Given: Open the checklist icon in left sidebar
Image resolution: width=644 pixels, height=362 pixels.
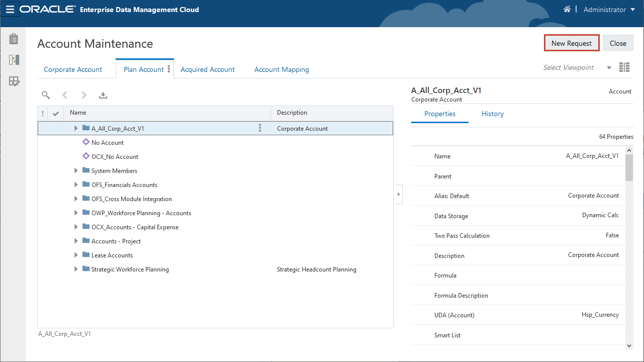Looking at the screenshot, I should [x=14, y=81].
